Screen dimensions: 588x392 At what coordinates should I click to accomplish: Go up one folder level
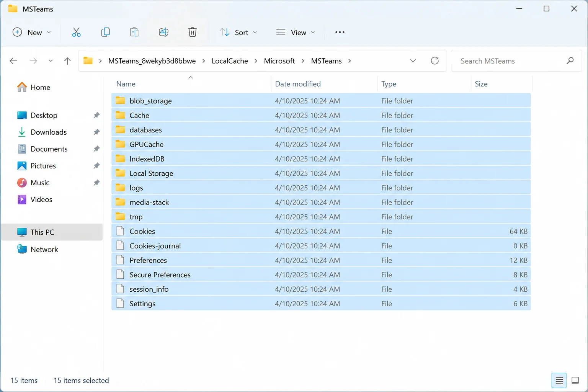(x=67, y=61)
